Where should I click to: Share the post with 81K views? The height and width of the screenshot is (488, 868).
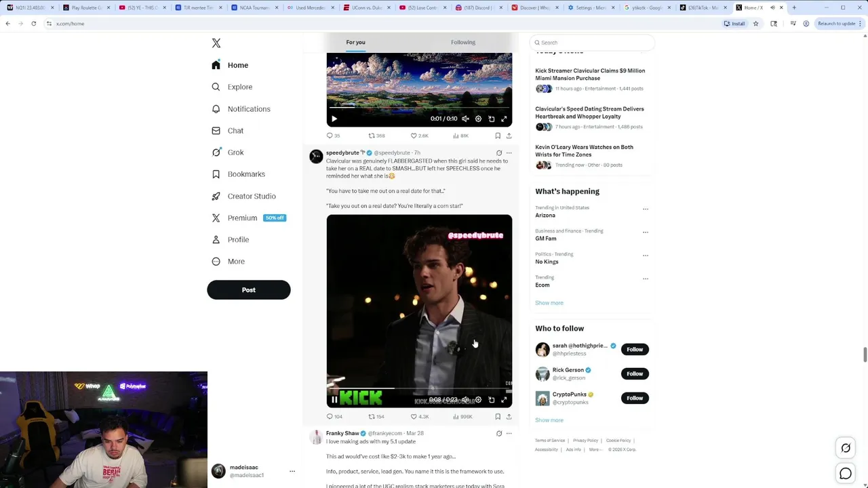tap(509, 136)
